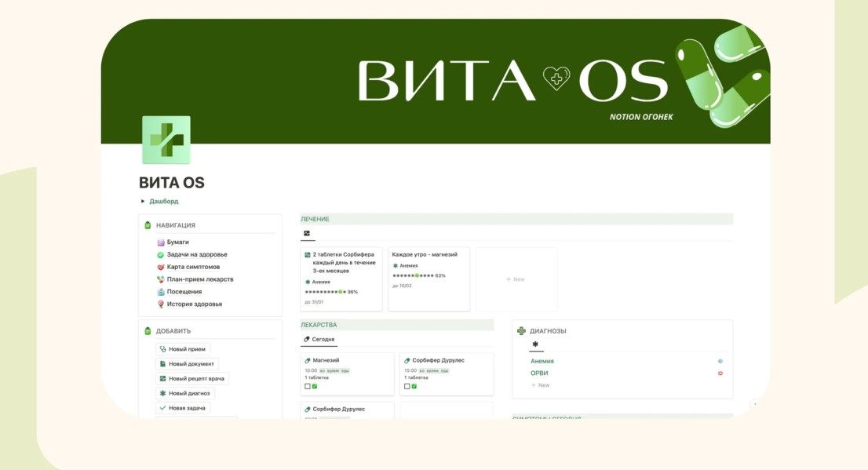
Task: Click the ЛЕЧЕНИЕ section heading
Action: click(x=315, y=219)
